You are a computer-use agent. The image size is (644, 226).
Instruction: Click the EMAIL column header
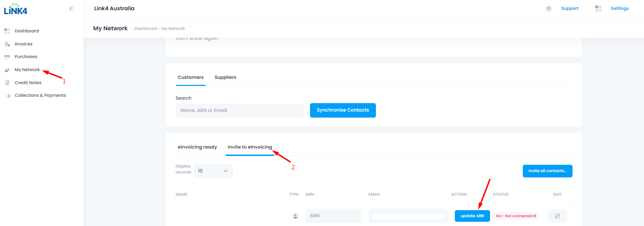point(374,194)
